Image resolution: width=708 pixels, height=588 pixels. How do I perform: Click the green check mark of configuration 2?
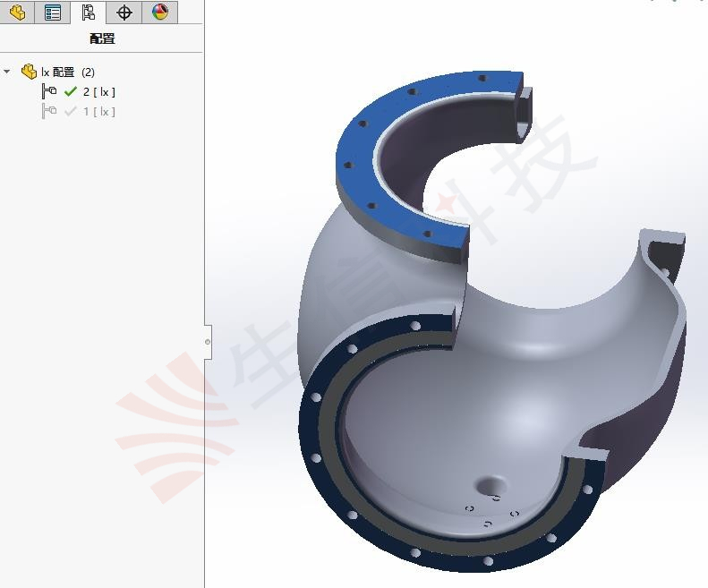(71, 91)
